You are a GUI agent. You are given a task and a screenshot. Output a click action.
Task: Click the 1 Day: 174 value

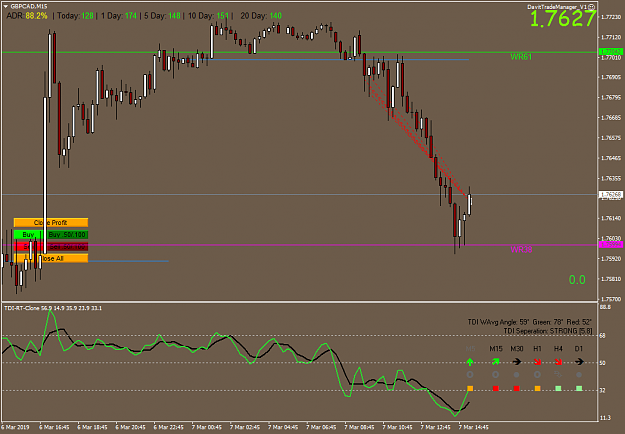[119, 16]
